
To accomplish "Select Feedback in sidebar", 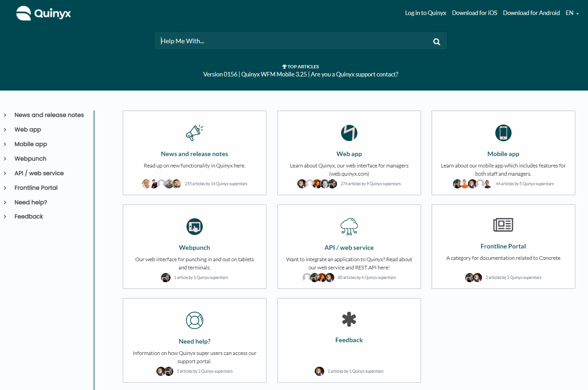I will [x=29, y=217].
